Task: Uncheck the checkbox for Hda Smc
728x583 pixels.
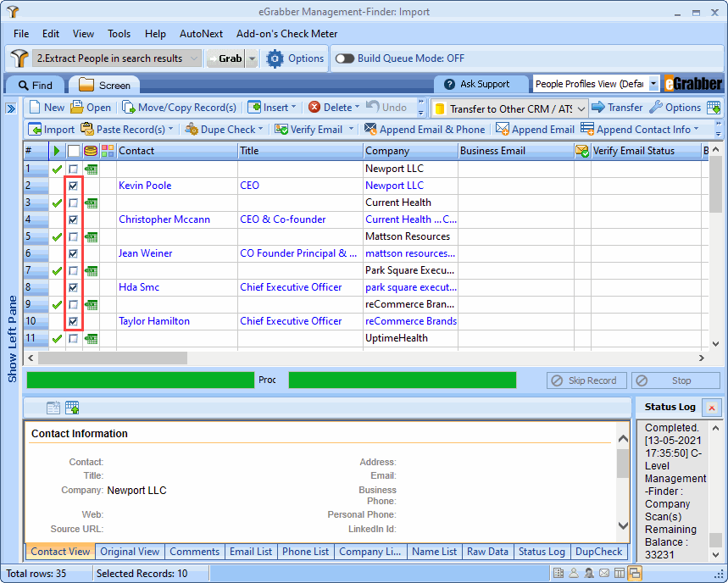Action: pyautogui.click(x=73, y=288)
